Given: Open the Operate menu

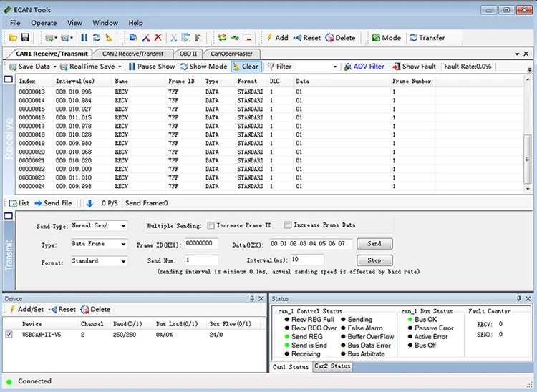Looking at the screenshot, I should coord(44,23).
